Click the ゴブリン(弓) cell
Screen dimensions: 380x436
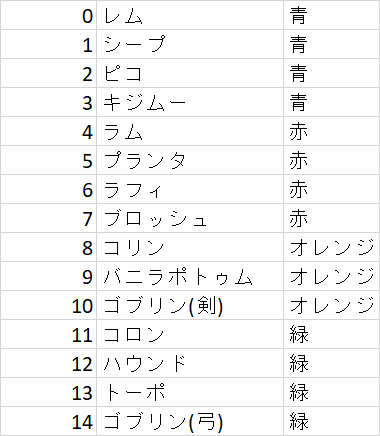pos(190,421)
